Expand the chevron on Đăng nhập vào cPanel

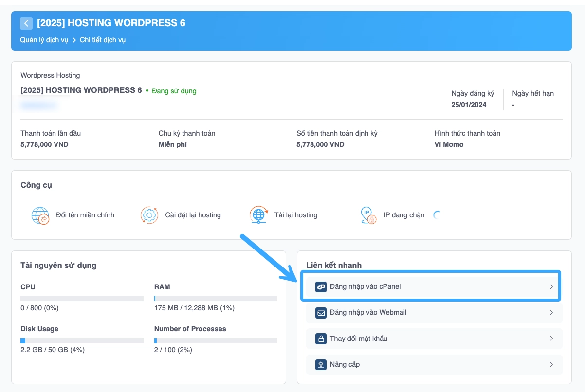point(551,286)
